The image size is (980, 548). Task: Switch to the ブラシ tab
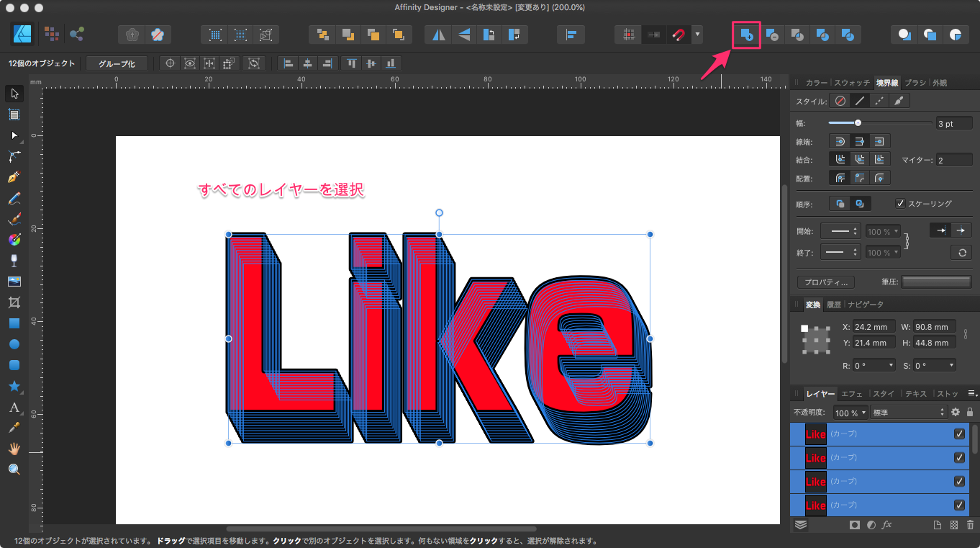click(915, 83)
